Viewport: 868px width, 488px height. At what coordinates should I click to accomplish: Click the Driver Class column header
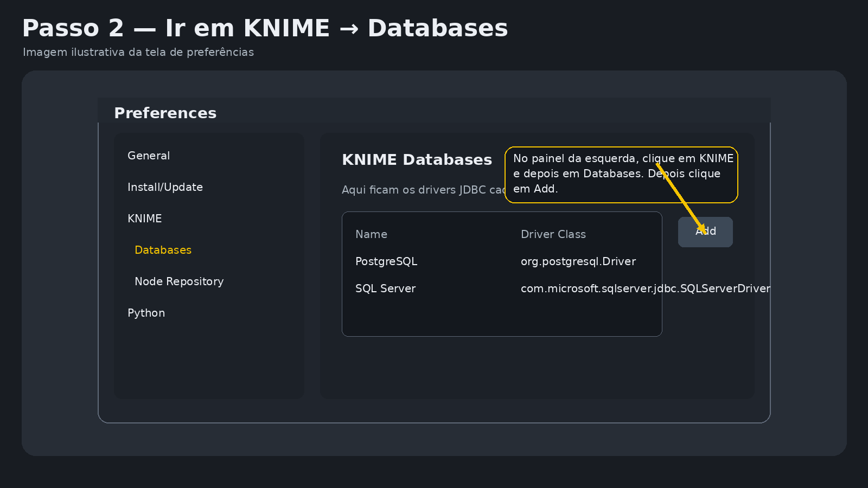coord(553,234)
